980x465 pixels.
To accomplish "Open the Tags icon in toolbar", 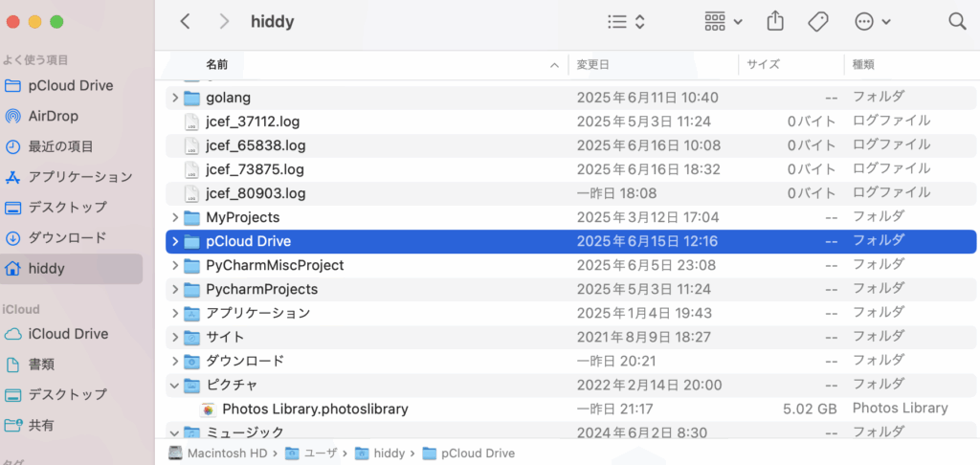I will point(818,22).
